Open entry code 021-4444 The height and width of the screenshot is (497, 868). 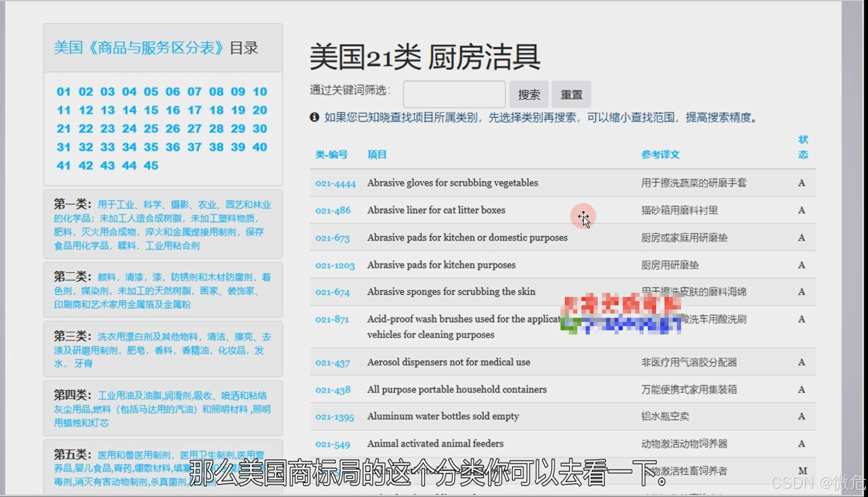point(335,183)
